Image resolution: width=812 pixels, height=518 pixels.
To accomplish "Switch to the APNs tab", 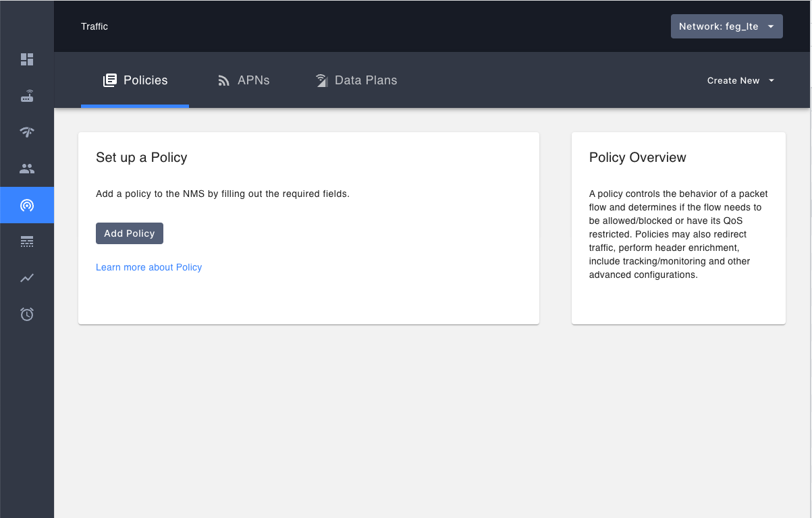I will click(254, 80).
